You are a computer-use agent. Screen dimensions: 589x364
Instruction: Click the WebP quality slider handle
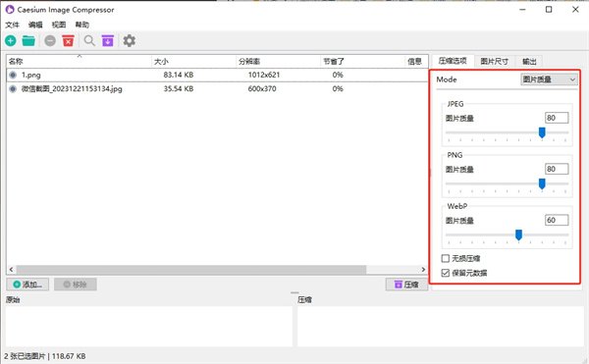point(518,234)
